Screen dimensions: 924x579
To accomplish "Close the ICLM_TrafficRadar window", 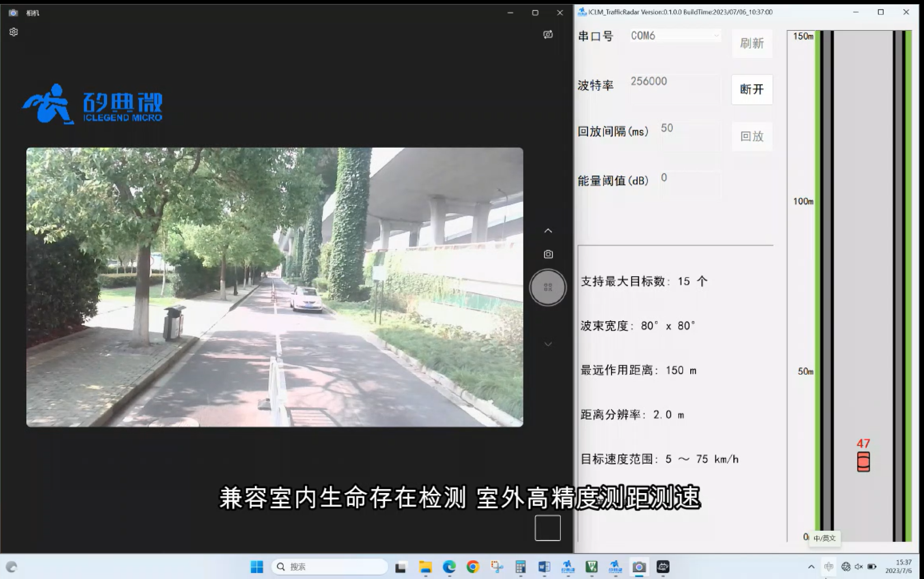I will (x=906, y=12).
